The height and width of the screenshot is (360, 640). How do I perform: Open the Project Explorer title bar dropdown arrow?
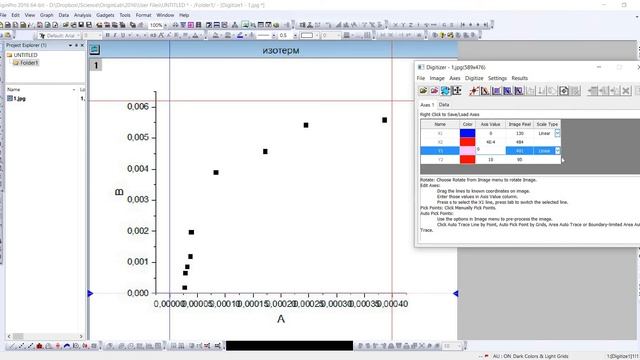70,45
